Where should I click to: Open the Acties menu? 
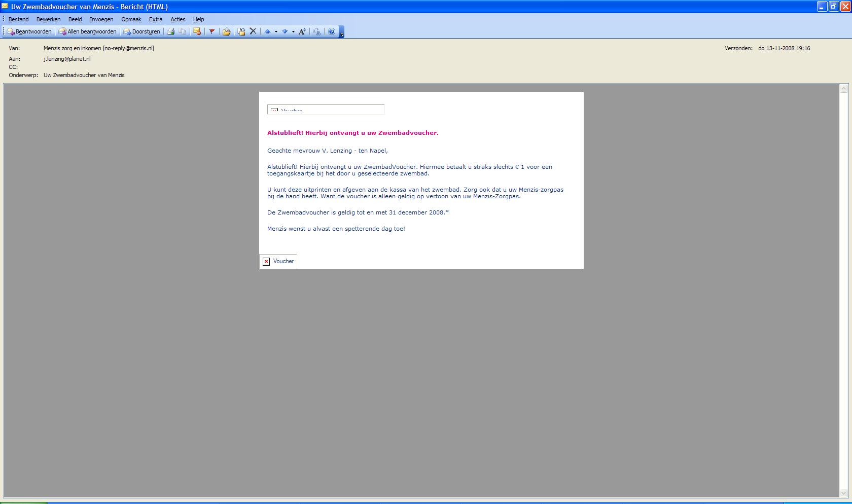click(x=178, y=19)
